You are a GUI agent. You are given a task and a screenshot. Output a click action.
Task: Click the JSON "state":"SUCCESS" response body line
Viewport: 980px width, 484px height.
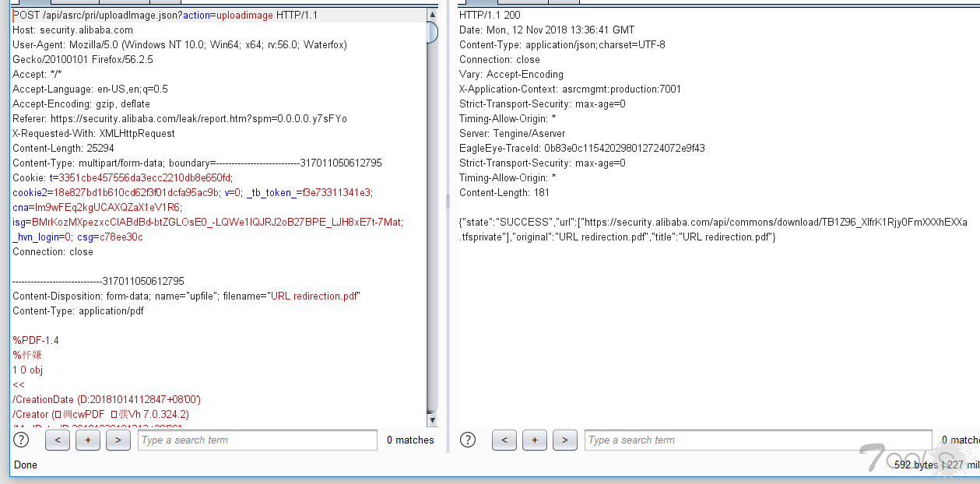tap(713, 223)
